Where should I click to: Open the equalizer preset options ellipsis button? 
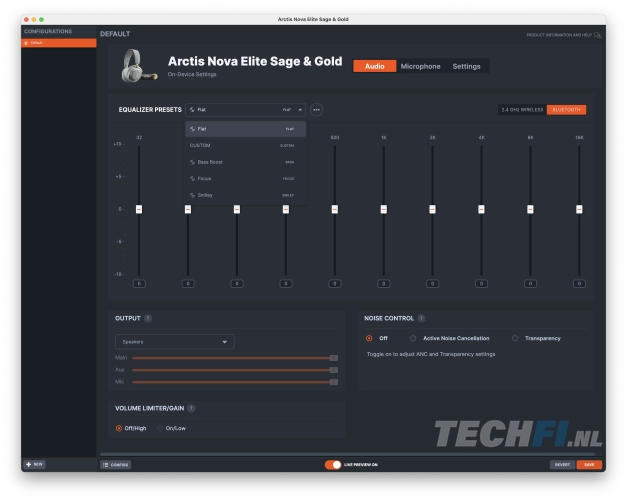pyautogui.click(x=316, y=110)
